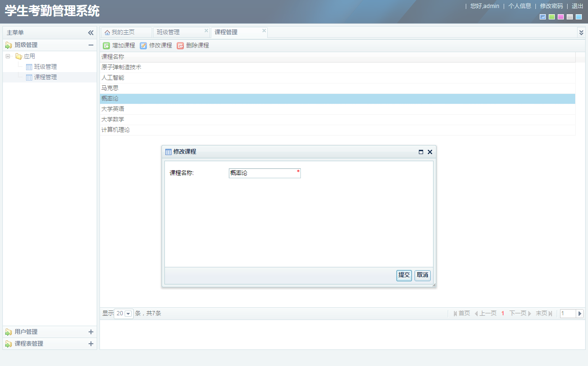
Task: Click the 课程表管理 accordion folder icon
Action: point(9,344)
